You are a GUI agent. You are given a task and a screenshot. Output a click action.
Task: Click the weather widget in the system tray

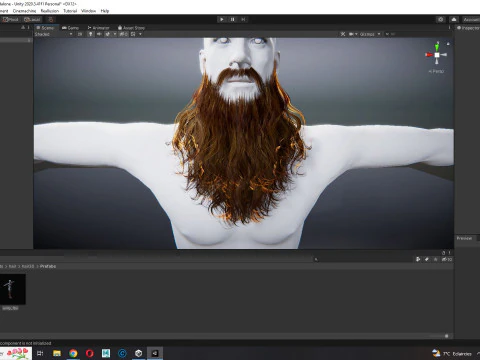pyautogui.click(x=452, y=353)
